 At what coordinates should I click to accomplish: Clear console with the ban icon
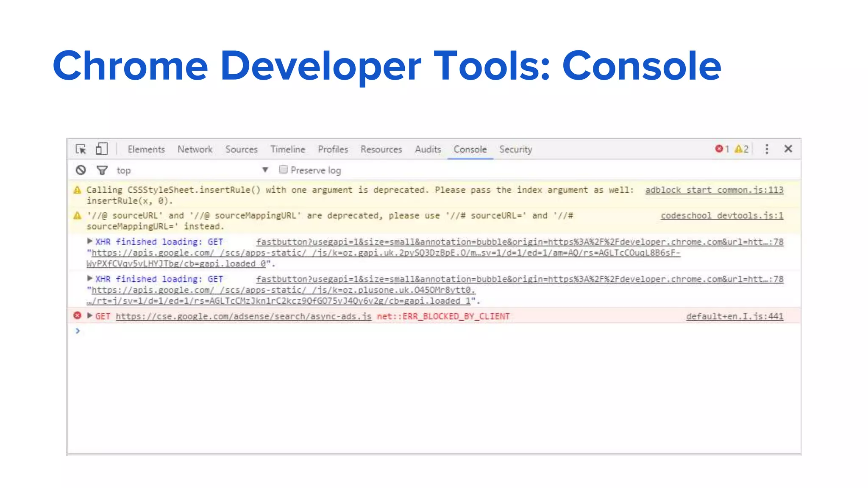(x=81, y=170)
